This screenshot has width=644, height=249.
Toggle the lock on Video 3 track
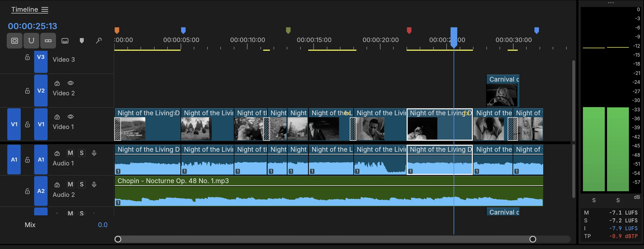(27, 57)
